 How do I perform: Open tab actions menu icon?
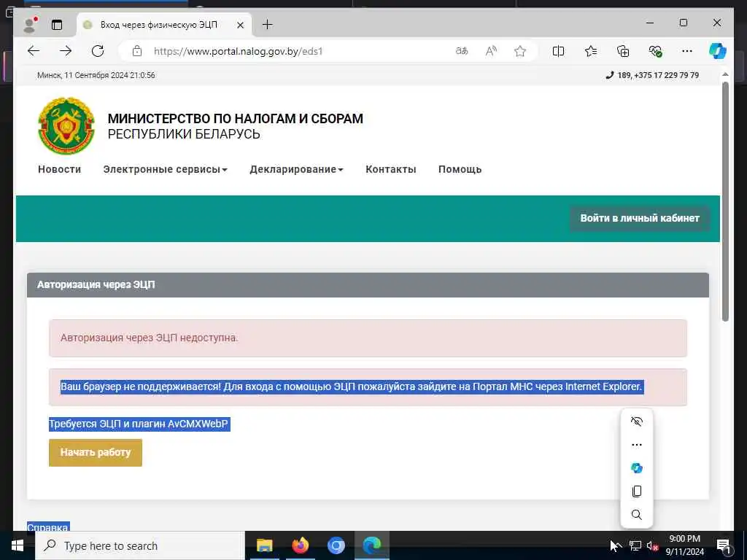pos(57,25)
